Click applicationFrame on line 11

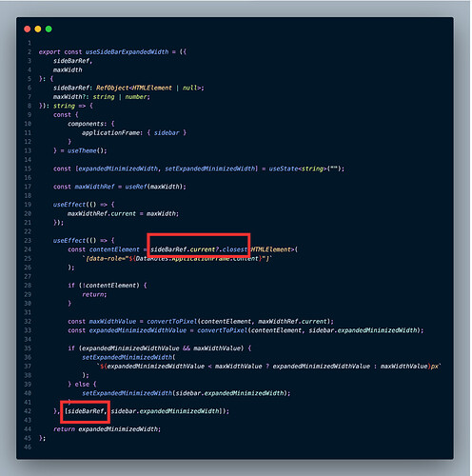[x=110, y=132]
